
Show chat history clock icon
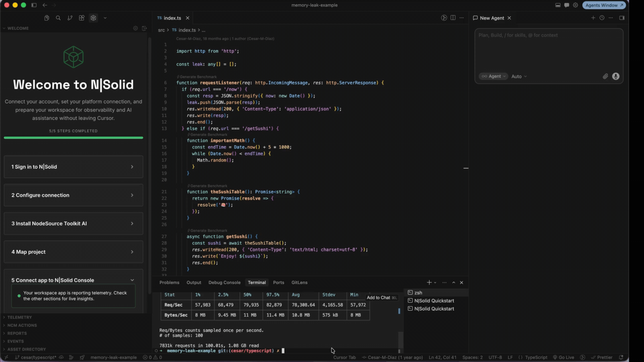(602, 18)
